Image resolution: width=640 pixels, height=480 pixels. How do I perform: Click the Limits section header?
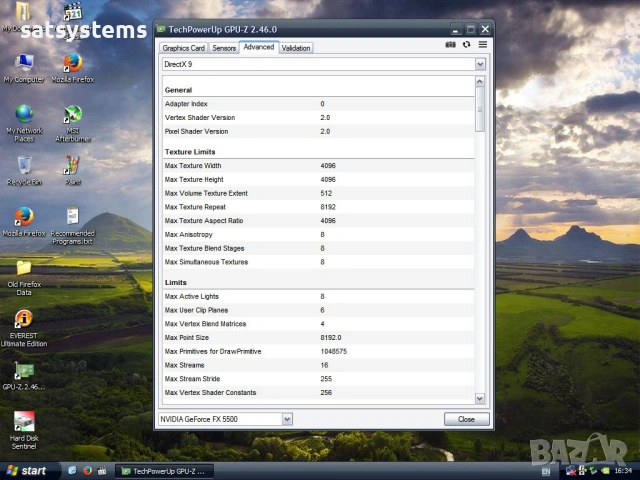[176, 282]
